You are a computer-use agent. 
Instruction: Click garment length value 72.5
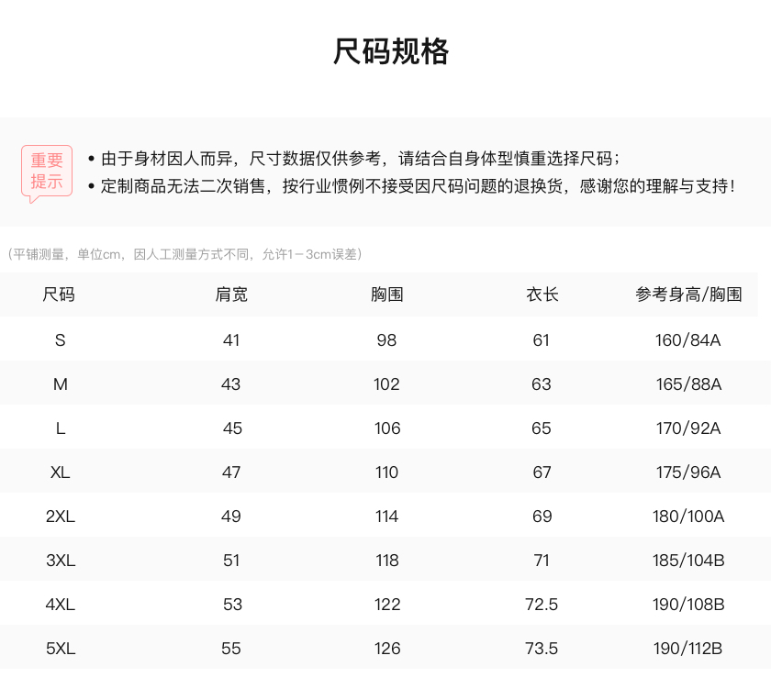pyautogui.click(x=542, y=605)
